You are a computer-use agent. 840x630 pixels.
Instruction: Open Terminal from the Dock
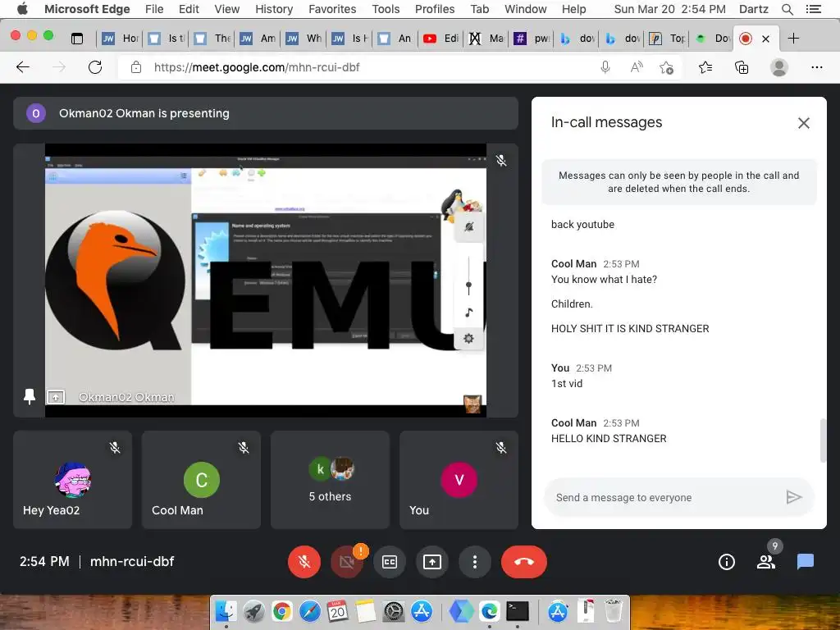(x=518, y=610)
